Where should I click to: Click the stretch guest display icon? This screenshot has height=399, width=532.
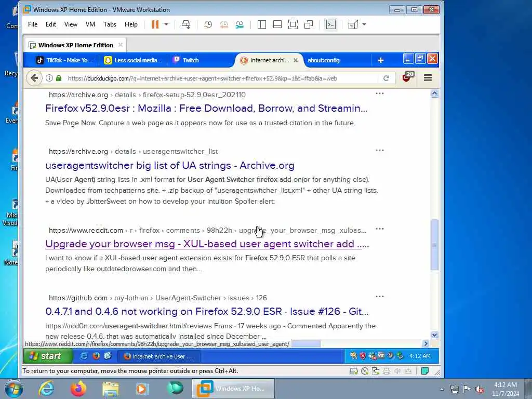click(353, 24)
